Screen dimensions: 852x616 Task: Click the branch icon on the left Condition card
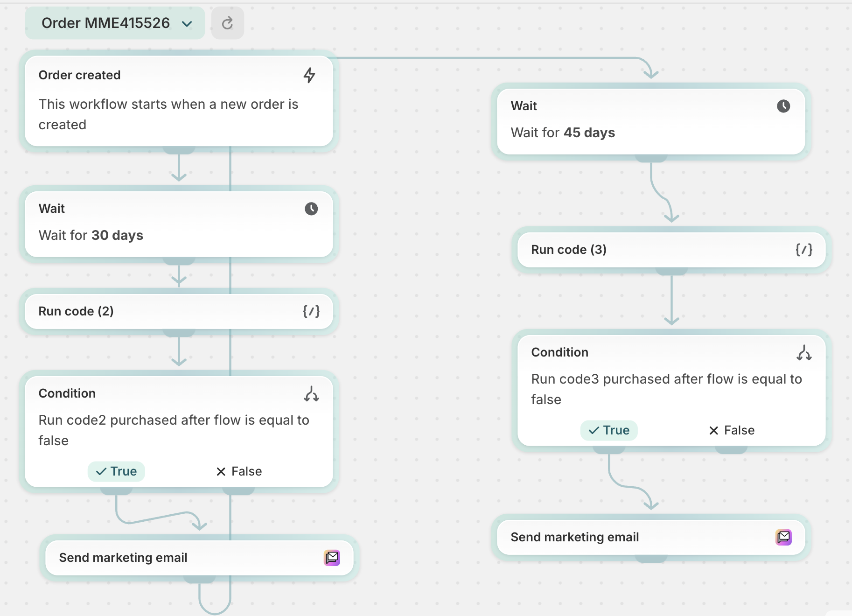point(312,394)
